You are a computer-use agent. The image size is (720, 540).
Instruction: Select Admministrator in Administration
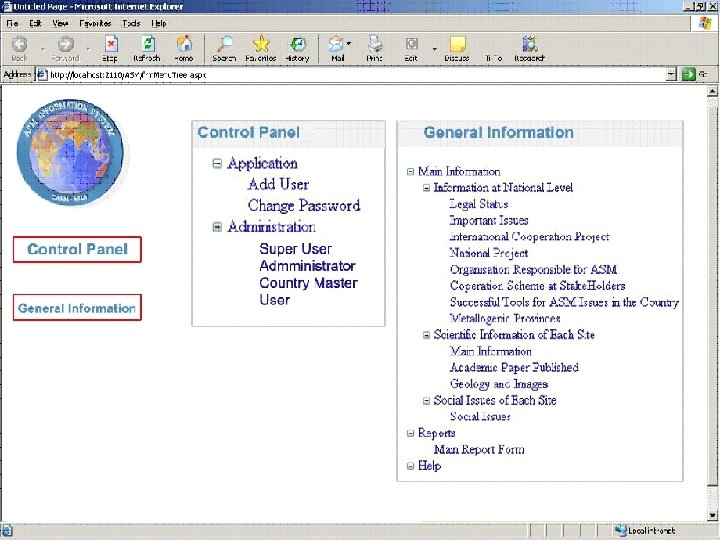coord(307,266)
